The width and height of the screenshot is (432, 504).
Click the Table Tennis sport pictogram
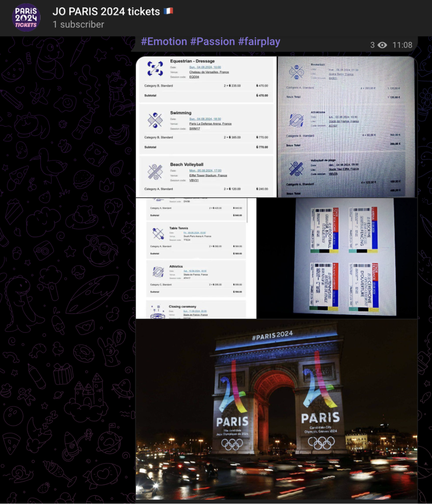pos(158,233)
